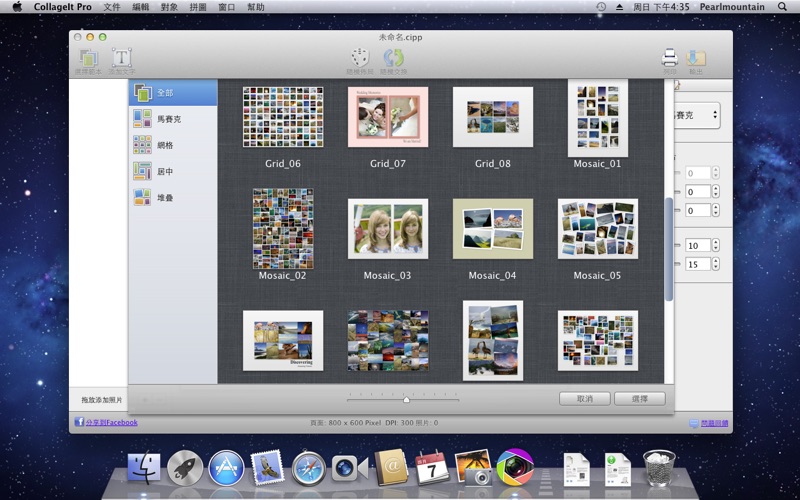
Task: Open the 窗口 menu
Action: pos(227,7)
